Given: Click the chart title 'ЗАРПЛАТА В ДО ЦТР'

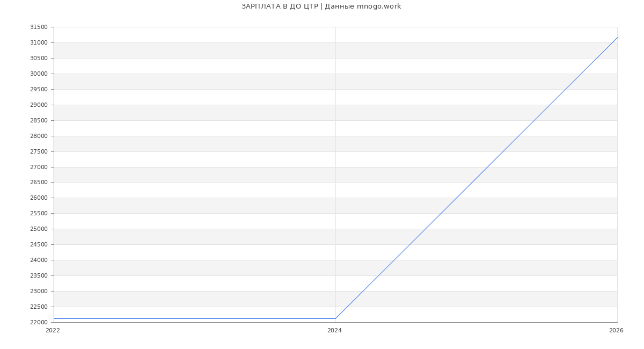Looking at the screenshot, I should tap(280, 6).
